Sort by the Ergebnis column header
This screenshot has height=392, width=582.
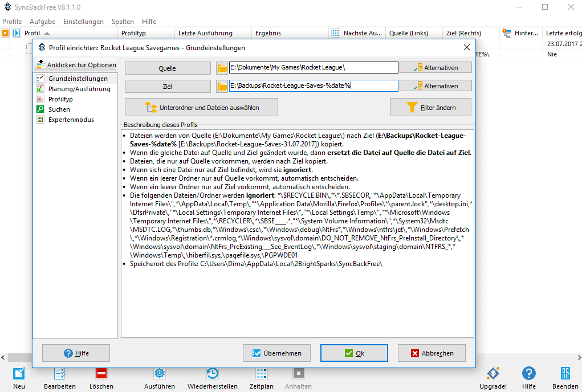coord(290,33)
